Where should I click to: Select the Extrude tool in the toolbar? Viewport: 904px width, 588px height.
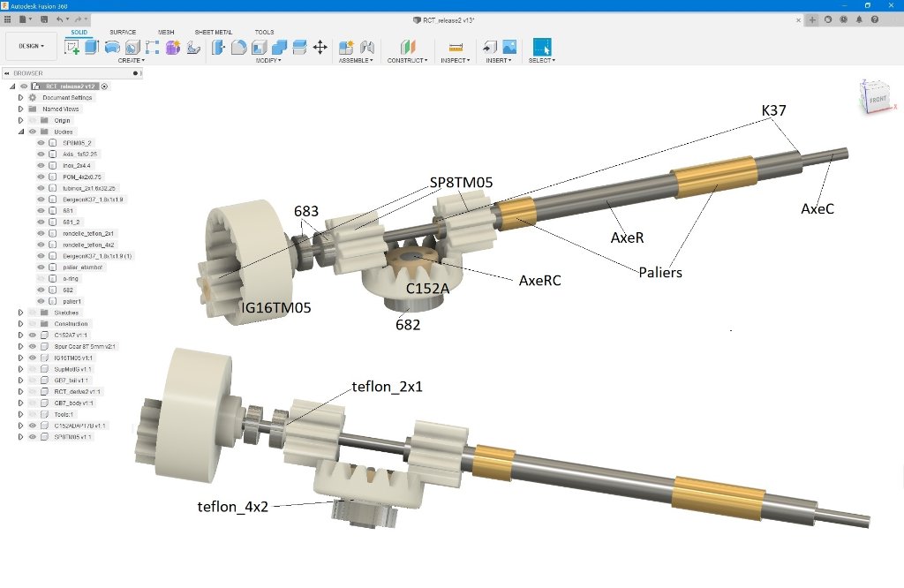tap(92, 47)
